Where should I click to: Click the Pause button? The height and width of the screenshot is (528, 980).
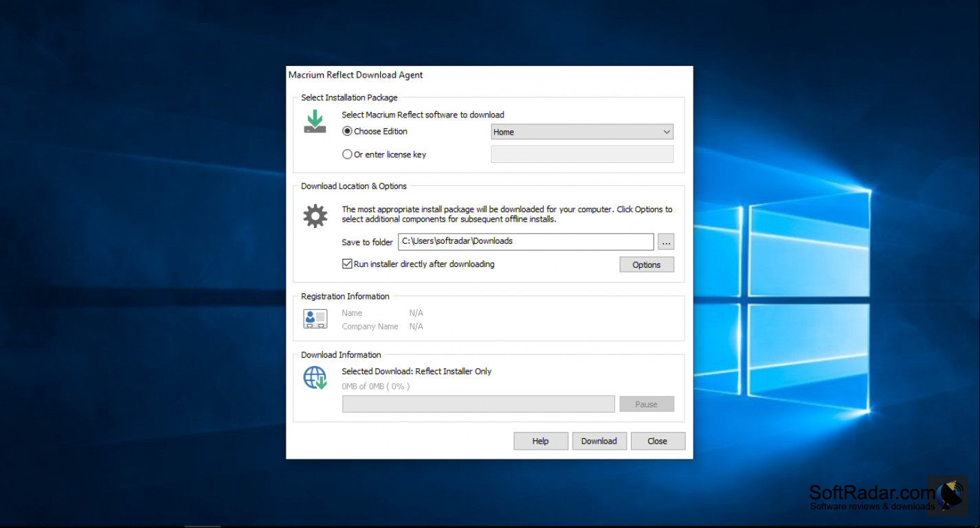point(647,404)
